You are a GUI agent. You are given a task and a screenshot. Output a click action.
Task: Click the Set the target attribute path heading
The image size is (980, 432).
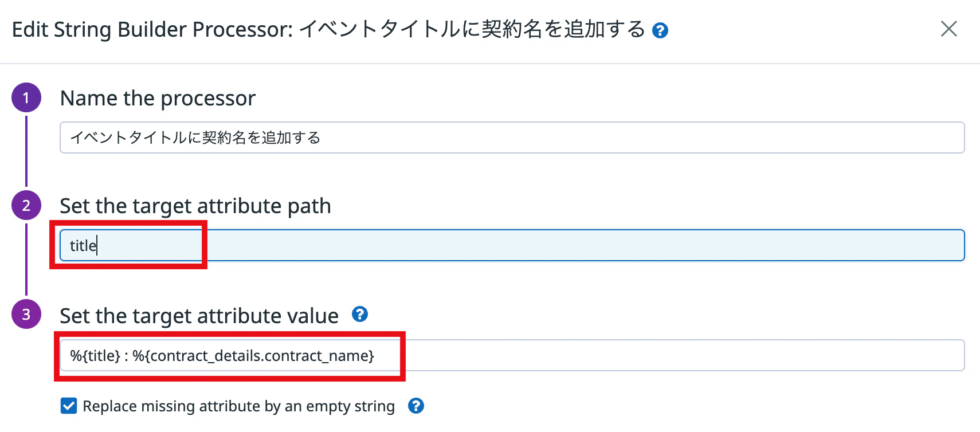[195, 206]
